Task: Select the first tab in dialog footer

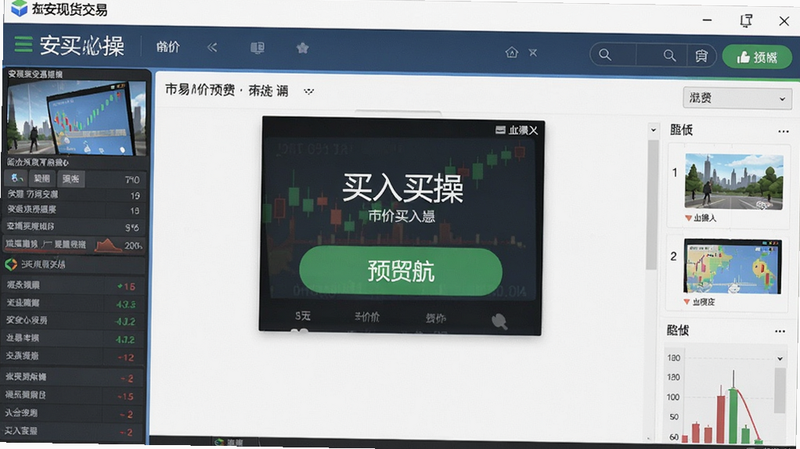Action: [303, 316]
